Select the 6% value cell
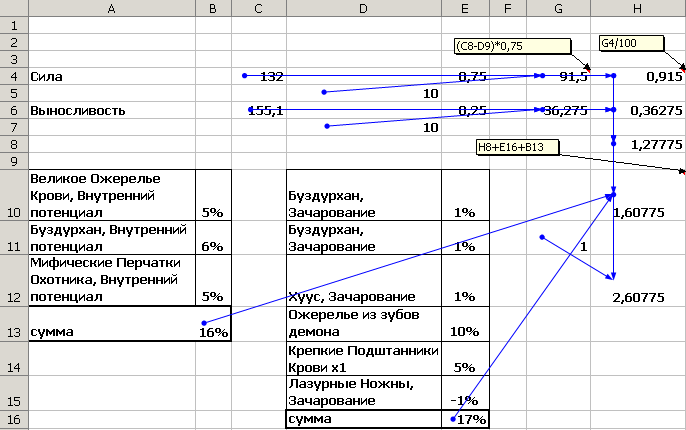686x430 pixels. (x=214, y=238)
